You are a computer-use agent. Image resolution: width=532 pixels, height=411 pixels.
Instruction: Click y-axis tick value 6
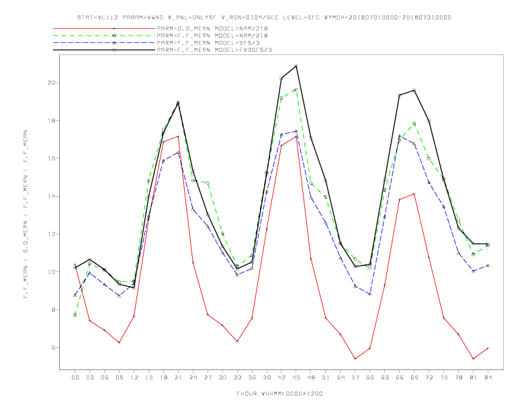click(x=53, y=347)
